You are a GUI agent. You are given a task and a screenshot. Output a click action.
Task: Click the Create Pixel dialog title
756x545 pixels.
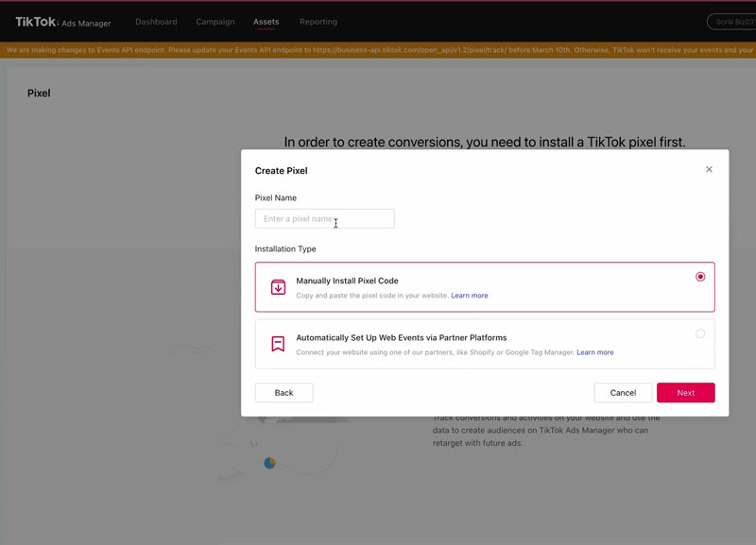(281, 171)
